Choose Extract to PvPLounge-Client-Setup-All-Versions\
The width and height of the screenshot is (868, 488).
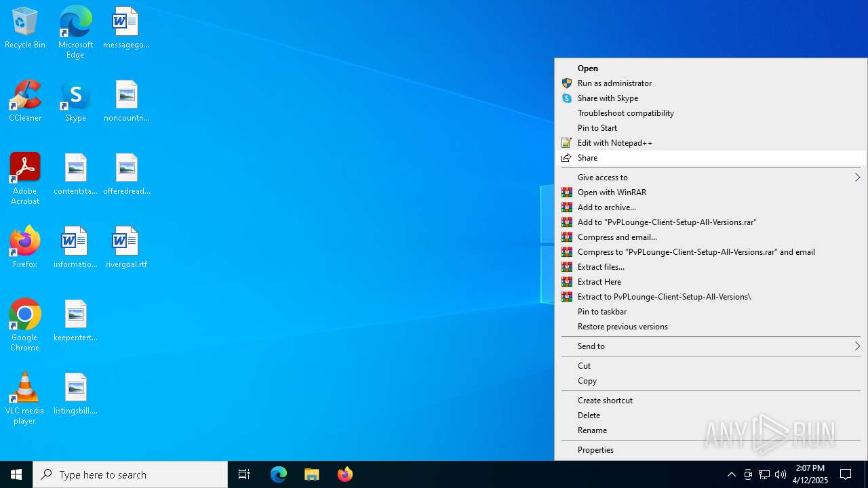tap(711, 296)
